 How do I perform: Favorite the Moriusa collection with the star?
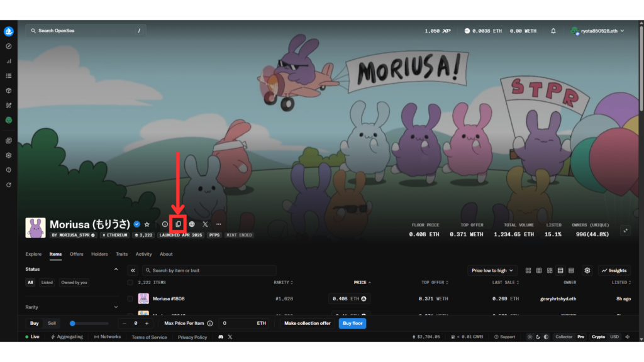[147, 224]
